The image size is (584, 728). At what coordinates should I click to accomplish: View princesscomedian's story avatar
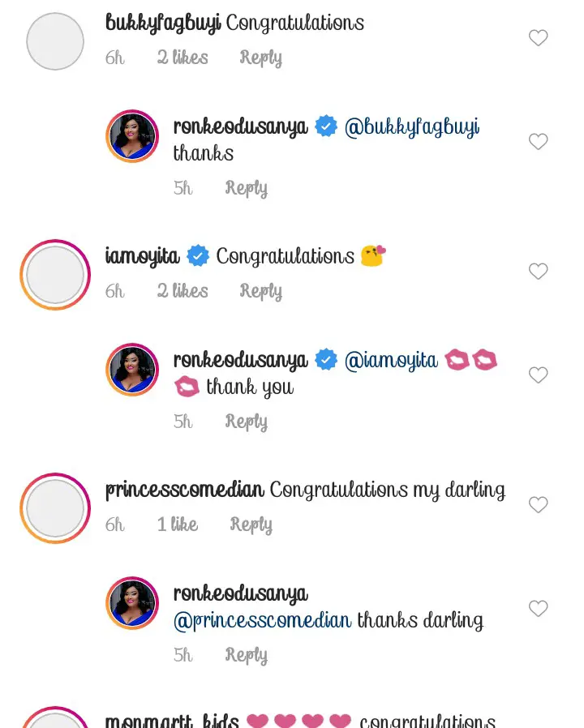(x=55, y=508)
